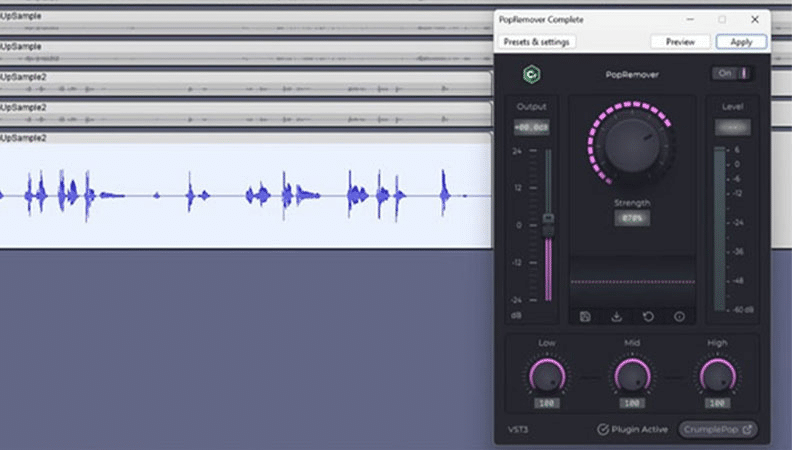Toggle the Plugin Active checkmark

[x=603, y=429]
